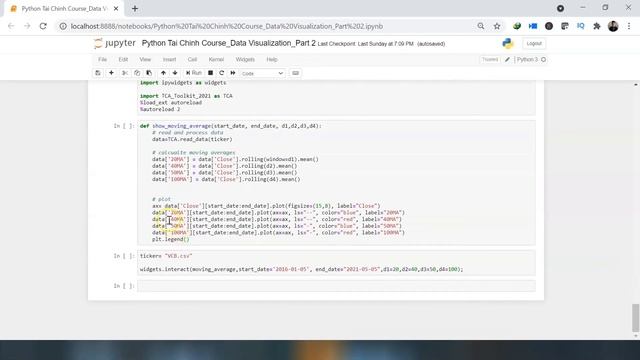The width and height of the screenshot is (640, 360).
Task: Open the command palette keyboard icon
Action: [296, 73]
